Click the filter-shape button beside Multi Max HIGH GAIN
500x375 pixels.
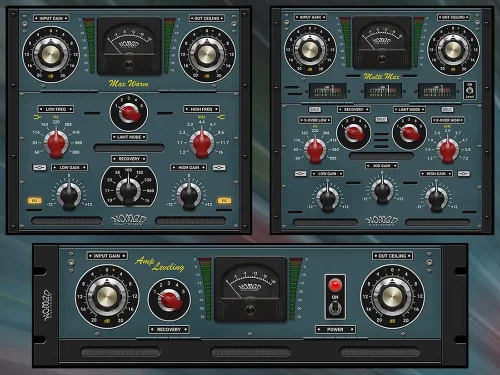click(464, 173)
